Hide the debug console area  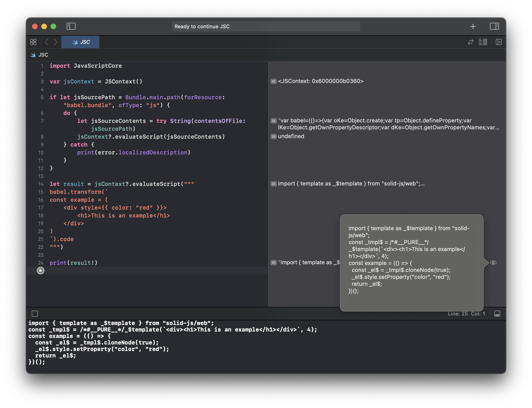(497, 314)
